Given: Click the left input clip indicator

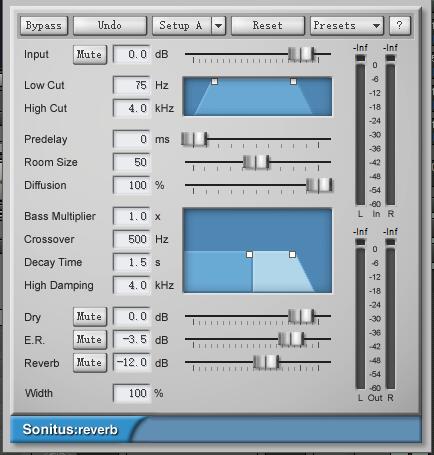Looking at the screenshot, I should pos(360,58).
